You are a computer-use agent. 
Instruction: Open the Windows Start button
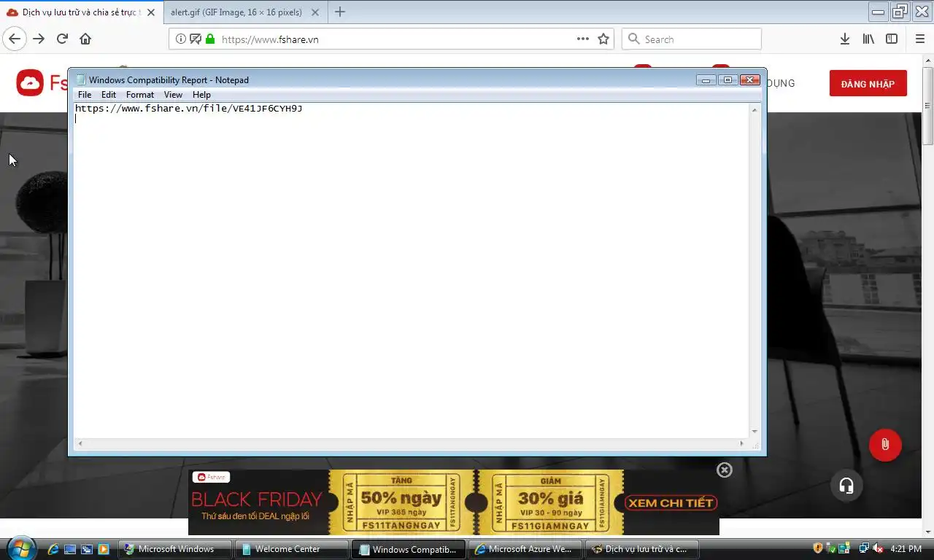20,548
